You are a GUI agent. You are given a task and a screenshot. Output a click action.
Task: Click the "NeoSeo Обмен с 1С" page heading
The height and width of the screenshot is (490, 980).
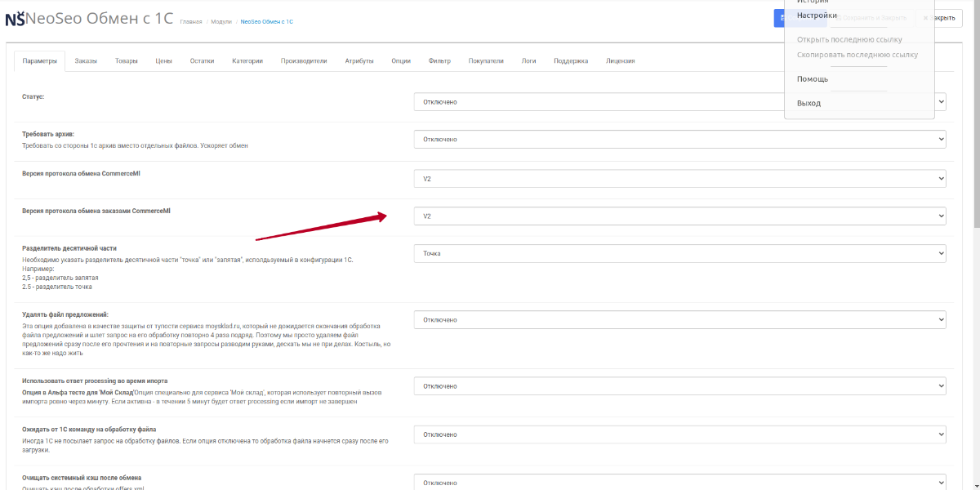100,18
